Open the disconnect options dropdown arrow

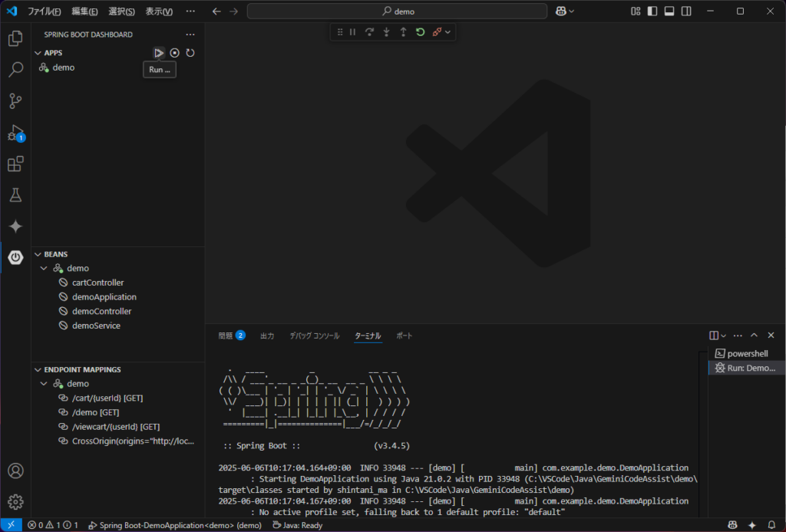pyautogui.click(x=447, y=32)
